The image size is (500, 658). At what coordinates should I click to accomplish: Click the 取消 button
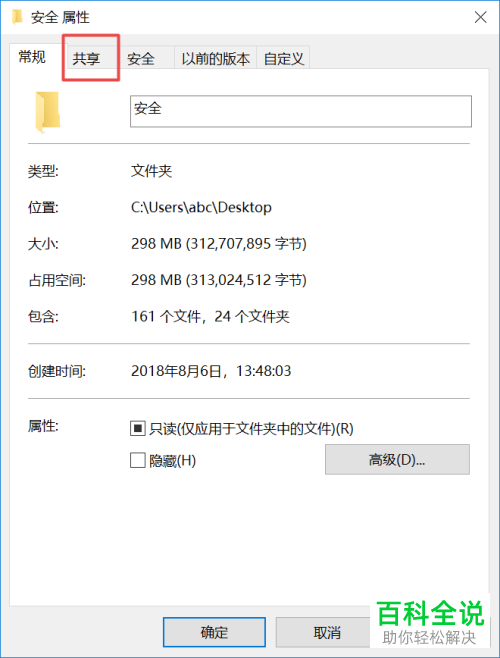[327, 632]
